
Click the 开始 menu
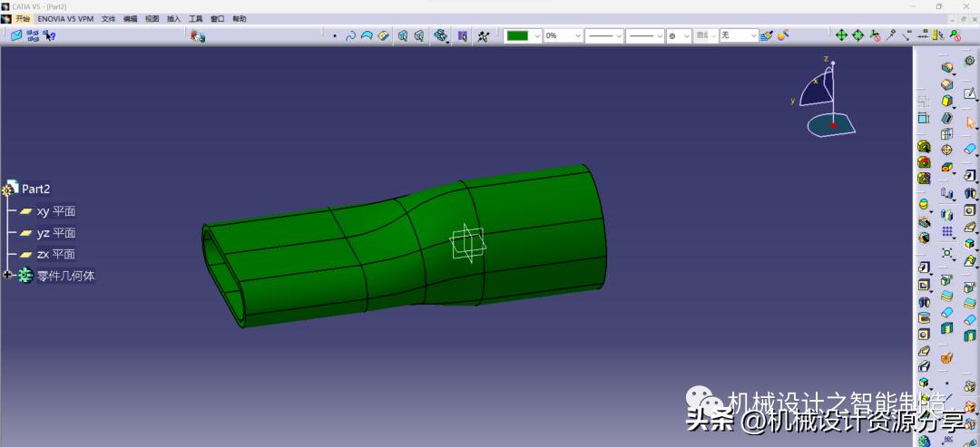pos(23,18)
